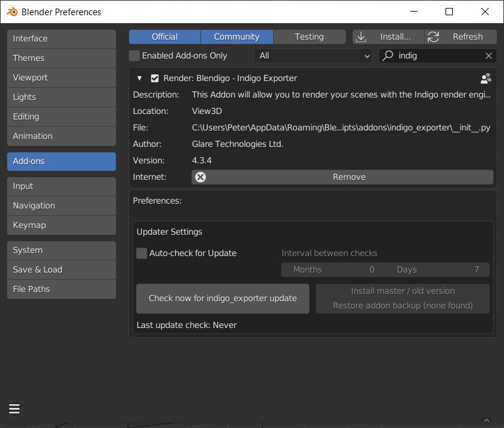Image resolution: width=504 pixels, height=428 pixels.
Task: Disable the Blendigo Indigo Exporter add-on
Action: [x=155, y=78]
